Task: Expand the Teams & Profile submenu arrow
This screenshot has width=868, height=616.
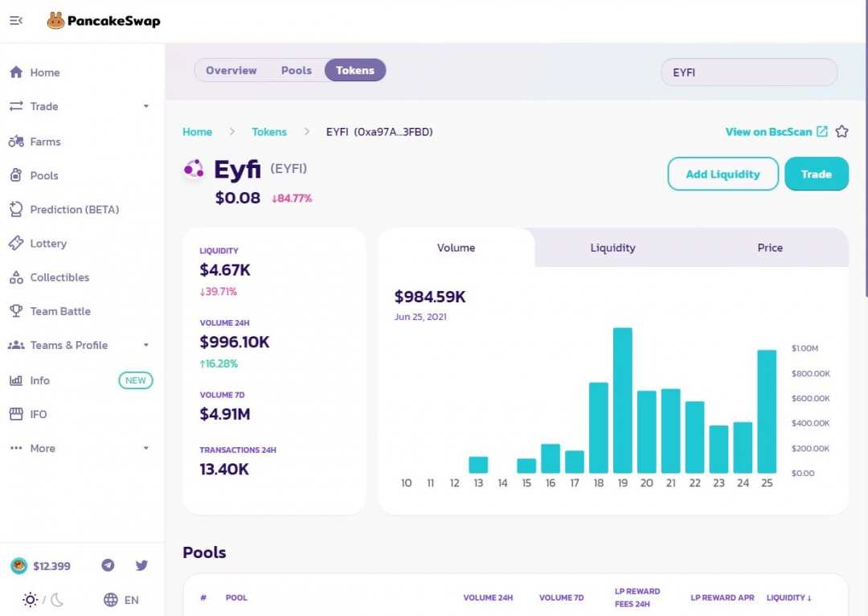Action: click(x=146, y=345)
